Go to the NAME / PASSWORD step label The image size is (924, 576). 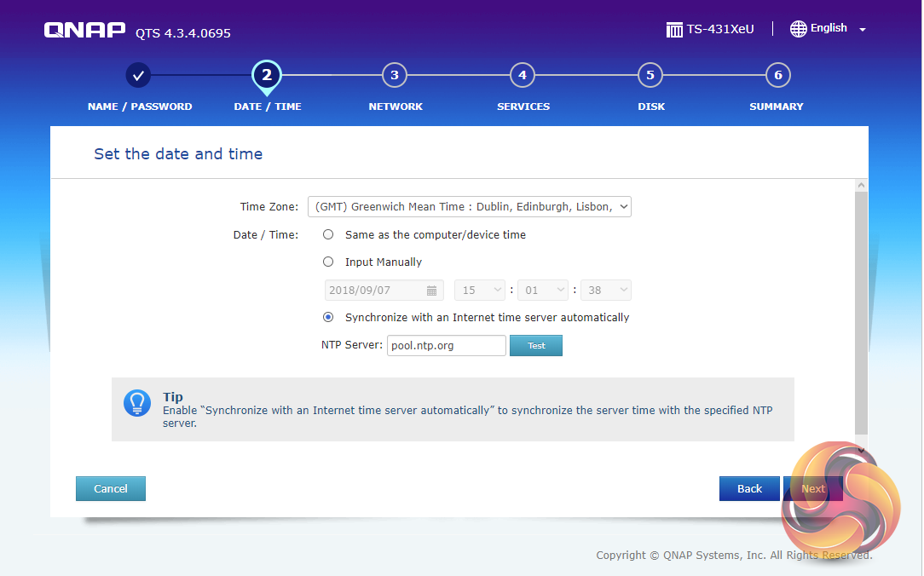tap(140, 107)
